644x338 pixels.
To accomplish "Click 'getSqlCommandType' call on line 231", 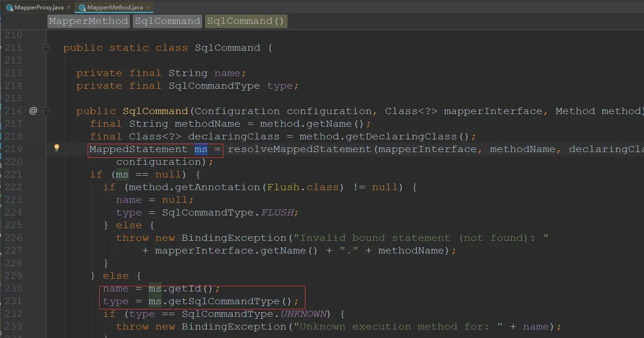I will (224, 301).
